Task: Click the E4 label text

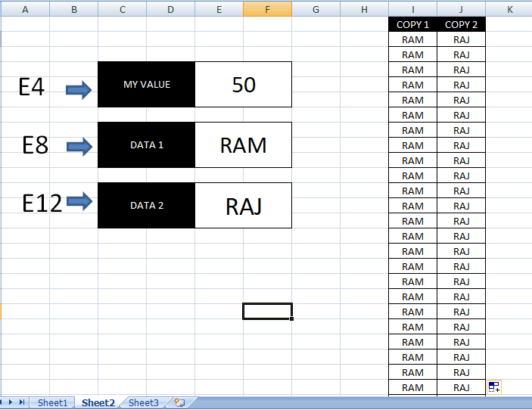Action: (31, 87)
